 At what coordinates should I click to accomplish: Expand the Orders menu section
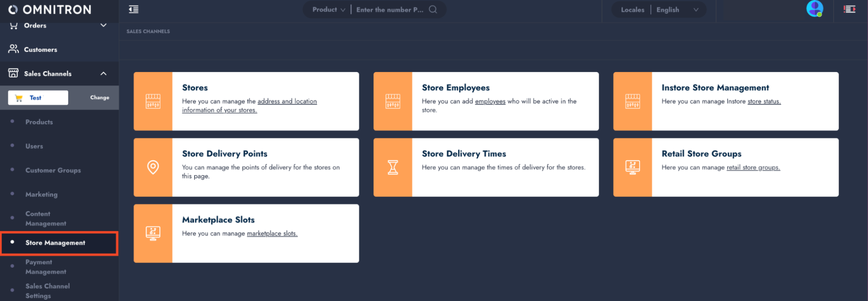pos(103,26)
